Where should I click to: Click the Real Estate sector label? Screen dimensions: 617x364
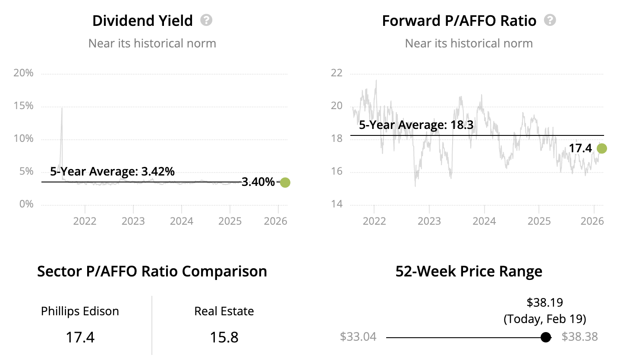[224, 311]
